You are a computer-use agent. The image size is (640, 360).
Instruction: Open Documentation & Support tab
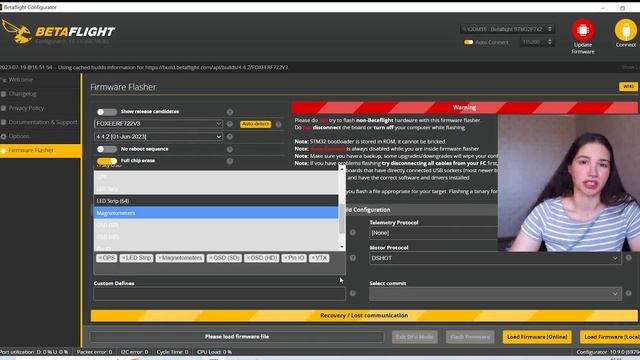(x=40, y=122)
